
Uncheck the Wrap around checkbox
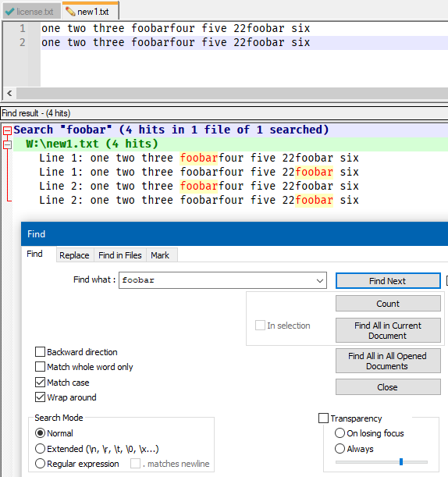pos(40,397)
